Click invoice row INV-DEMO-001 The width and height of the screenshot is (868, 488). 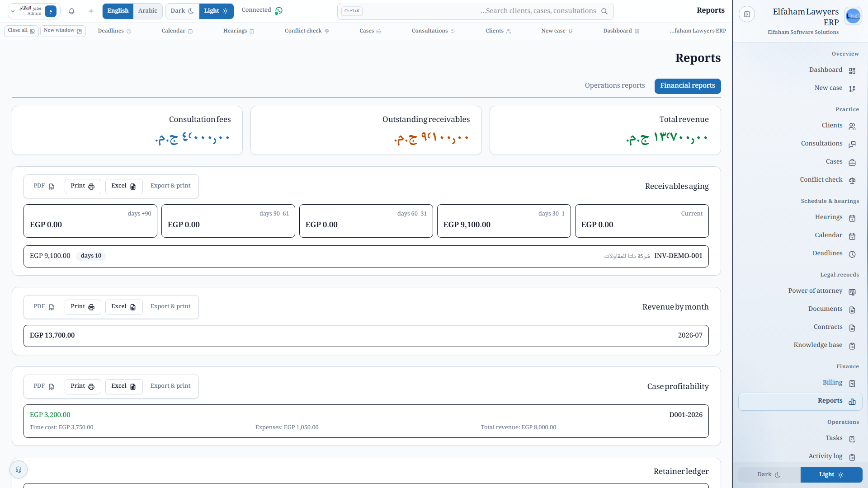(366, 256)
